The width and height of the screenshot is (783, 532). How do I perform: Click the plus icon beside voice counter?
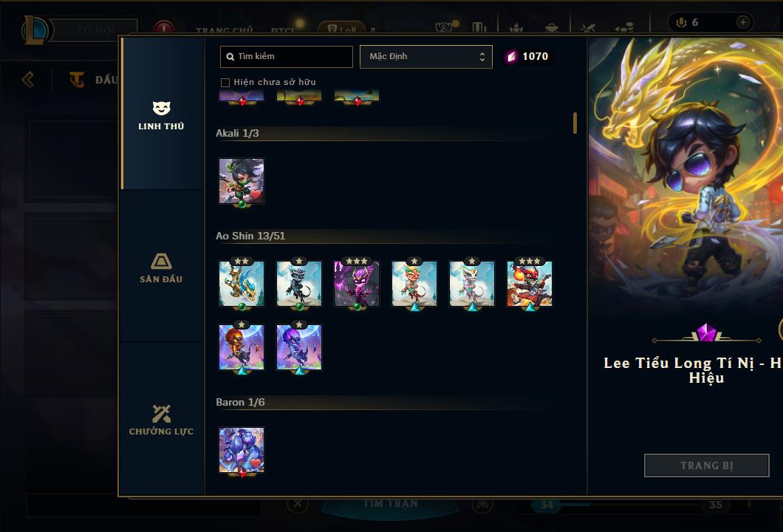742,22
